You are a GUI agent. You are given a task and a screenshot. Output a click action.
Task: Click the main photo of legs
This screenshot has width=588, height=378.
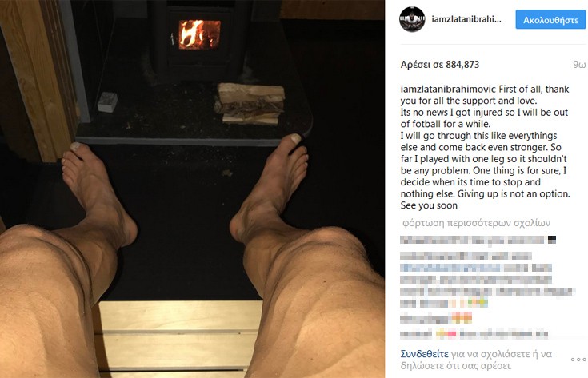(x=192, y=189)
